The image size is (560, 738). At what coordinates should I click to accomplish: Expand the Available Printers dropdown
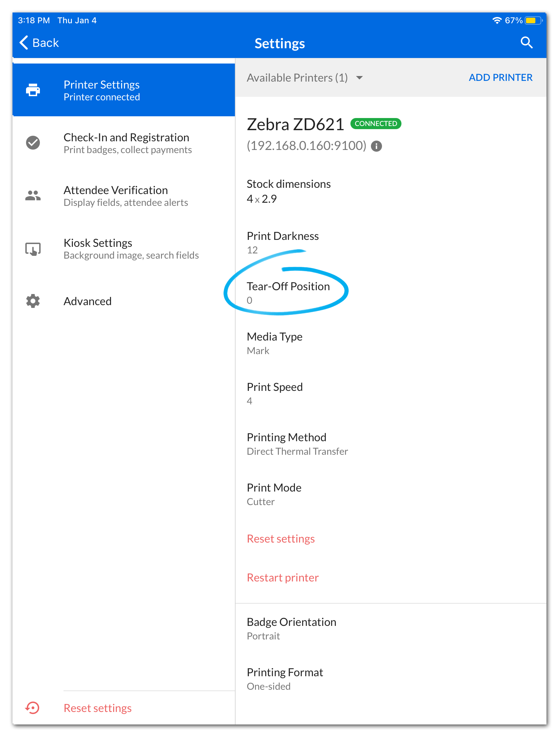(360, 77)
